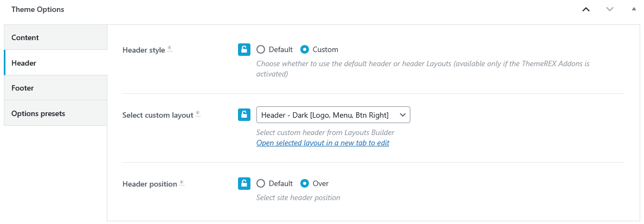Switch to the Header tab
Screen dimensions: 644x224
[x=55, y=63]
